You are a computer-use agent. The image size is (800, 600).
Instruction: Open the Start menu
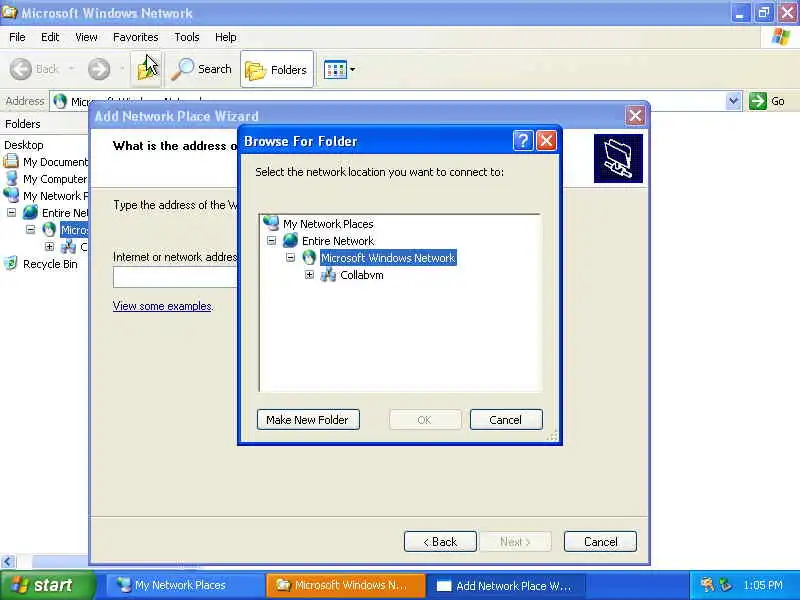(x=47, y=585)
